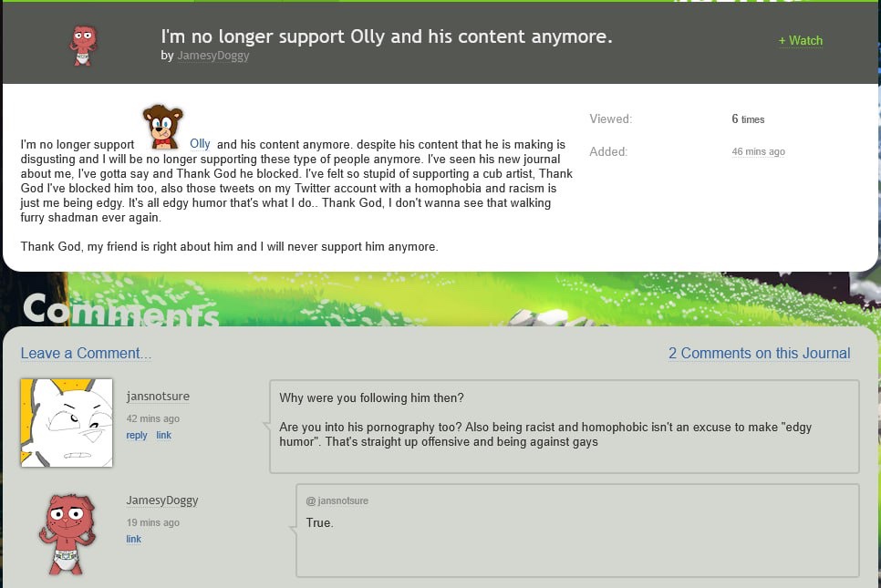Open the JamesyDoggy username in the comments section

point(161,500)
